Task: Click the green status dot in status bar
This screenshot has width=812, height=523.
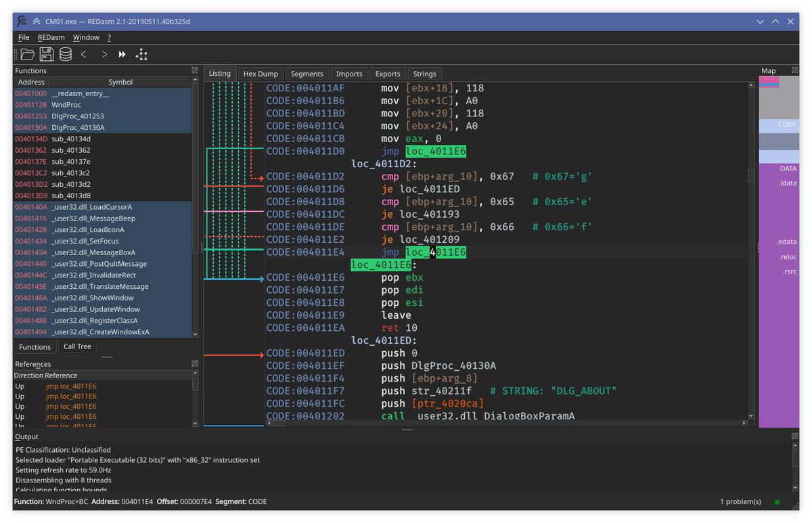Action: (777, 502)
